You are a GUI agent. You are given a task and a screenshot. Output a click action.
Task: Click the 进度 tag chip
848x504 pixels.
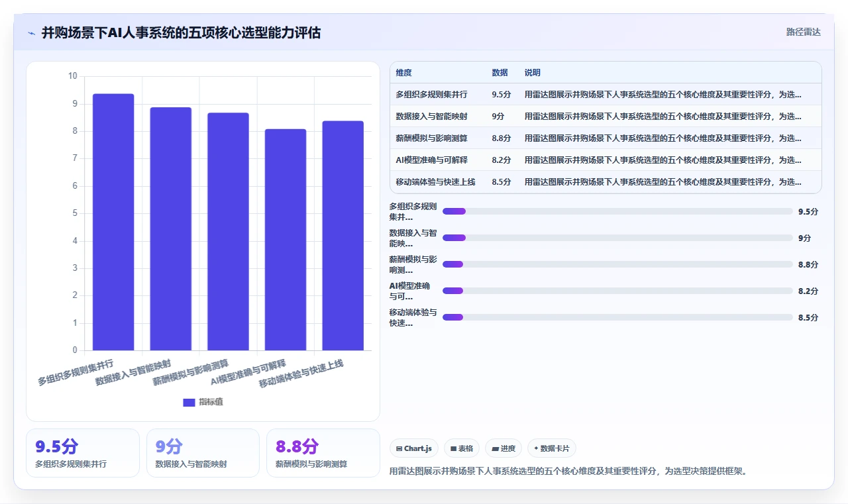pos(503,448)
